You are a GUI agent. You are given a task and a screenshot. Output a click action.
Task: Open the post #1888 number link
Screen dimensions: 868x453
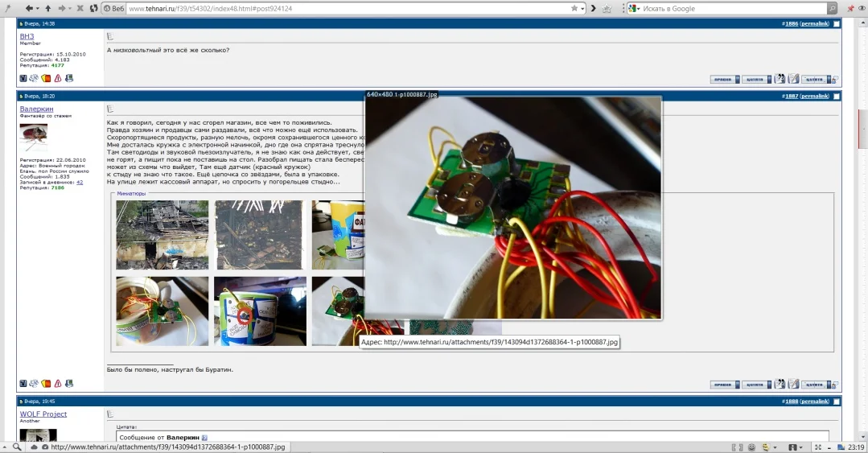pos(791,401)
